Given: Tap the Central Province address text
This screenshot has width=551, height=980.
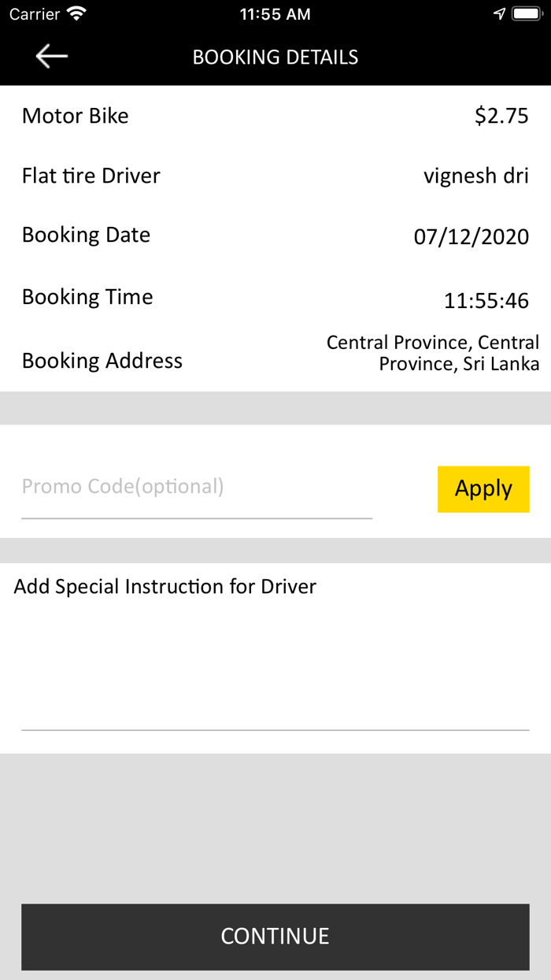Looking at the screenshot, I should coord(433,353).
